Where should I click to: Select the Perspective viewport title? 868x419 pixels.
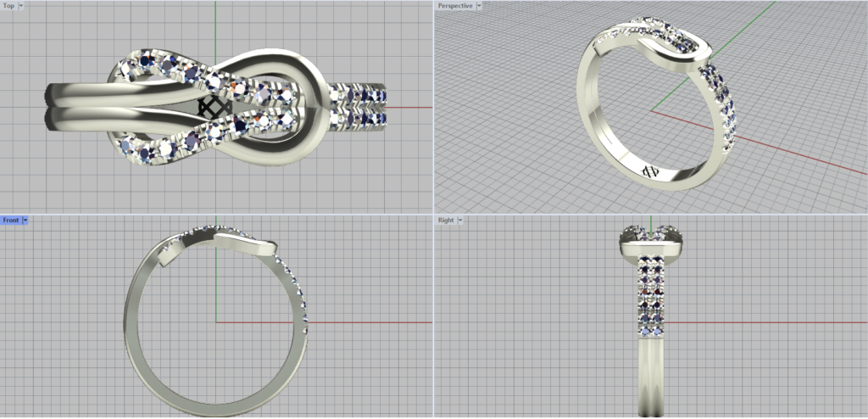coord(455,5)
